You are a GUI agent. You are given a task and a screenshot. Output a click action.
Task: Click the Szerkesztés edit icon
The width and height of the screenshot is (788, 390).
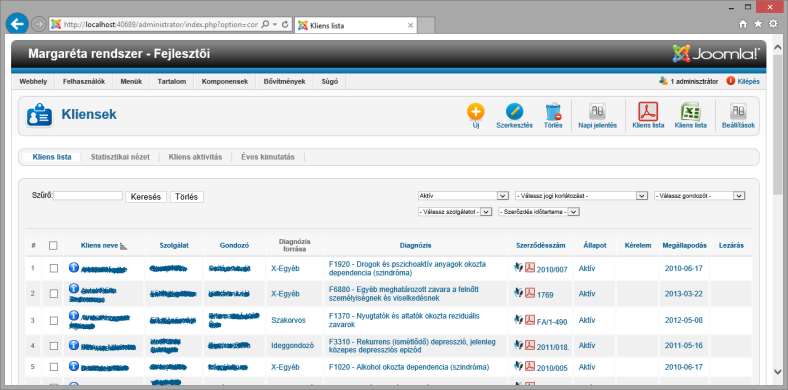click(x=514, y=112)
